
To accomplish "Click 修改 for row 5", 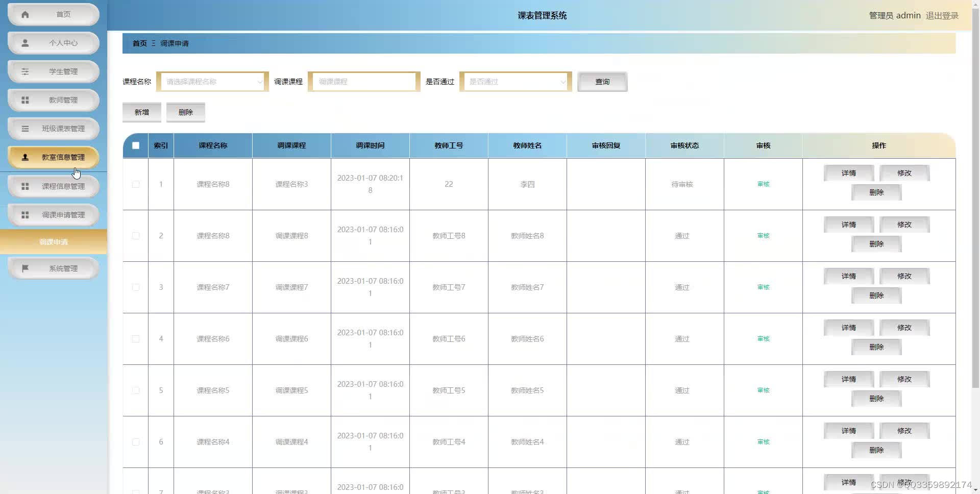I will pyautogui.click(x=904, y=379).
